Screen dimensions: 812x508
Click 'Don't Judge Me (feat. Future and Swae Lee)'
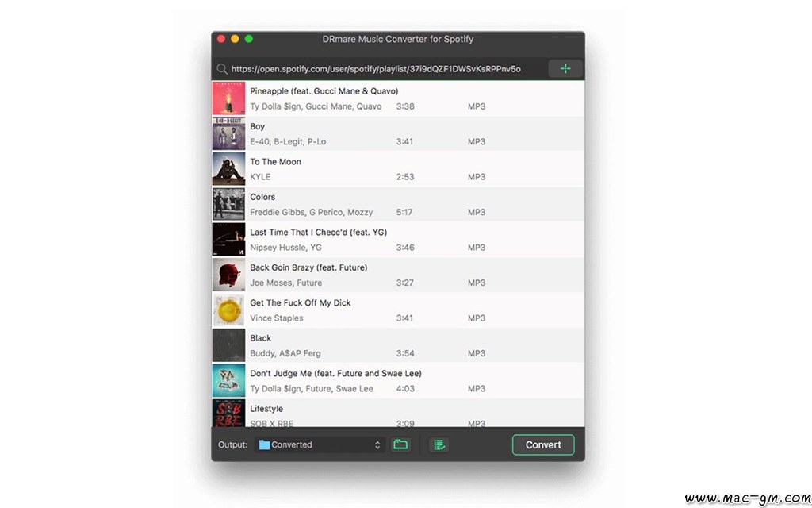(335, 373)
